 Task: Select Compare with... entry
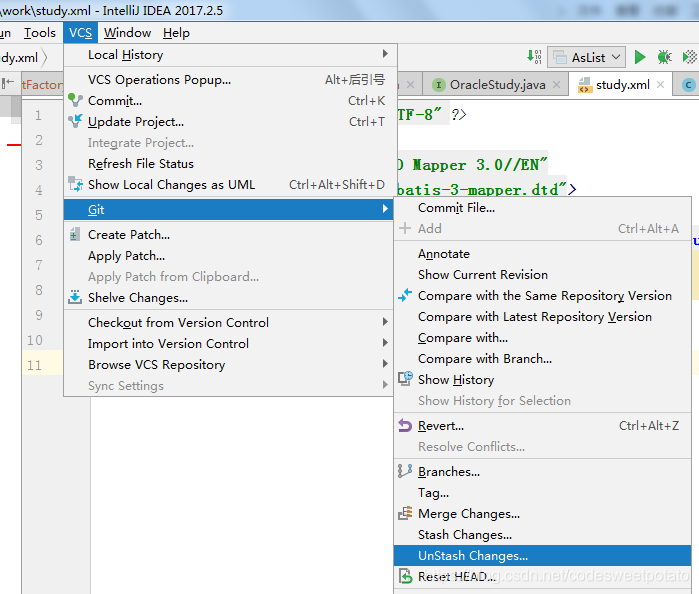543,338
